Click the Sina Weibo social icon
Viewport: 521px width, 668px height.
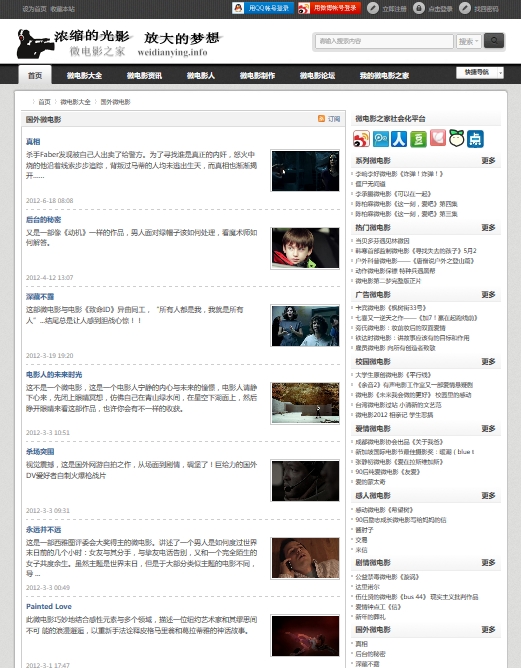click(361, 139)
